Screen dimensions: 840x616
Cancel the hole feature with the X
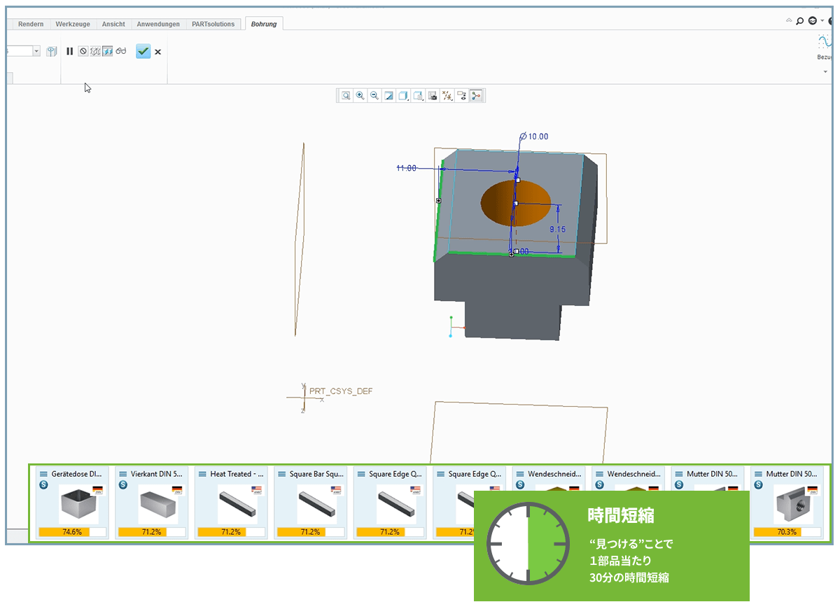point(157,51)
